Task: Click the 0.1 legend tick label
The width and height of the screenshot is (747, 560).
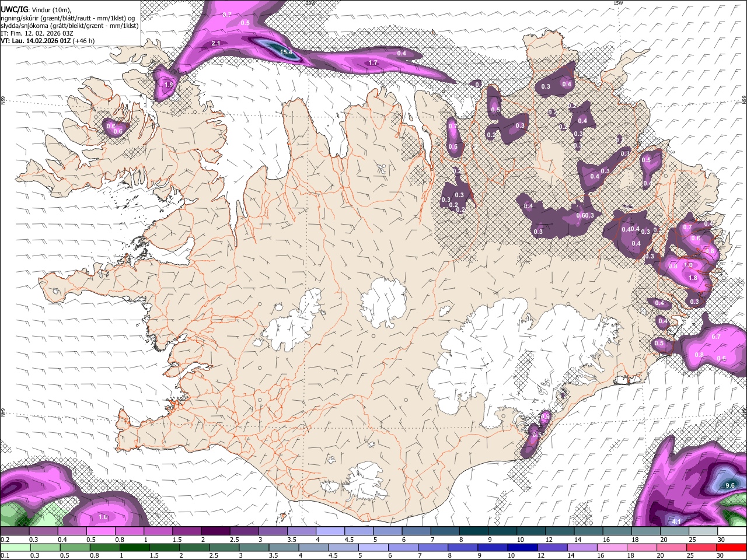Action: tap(5, 555)
